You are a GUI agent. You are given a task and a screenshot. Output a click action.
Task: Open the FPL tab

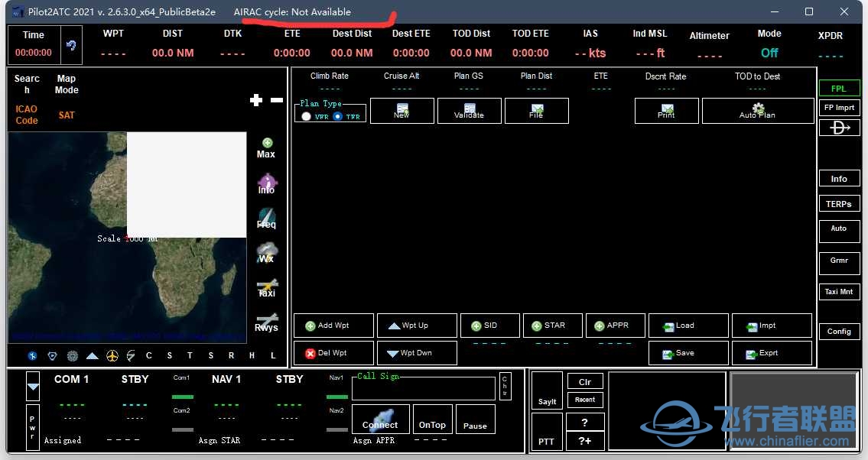[839, 89]
